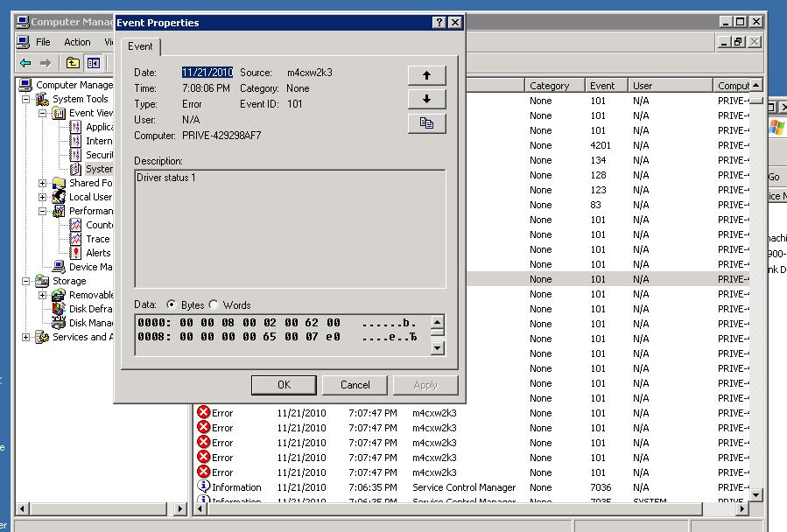Click inside the Driver status description box
Viewport: 787px width, 532px height.
tap(290, 229)
